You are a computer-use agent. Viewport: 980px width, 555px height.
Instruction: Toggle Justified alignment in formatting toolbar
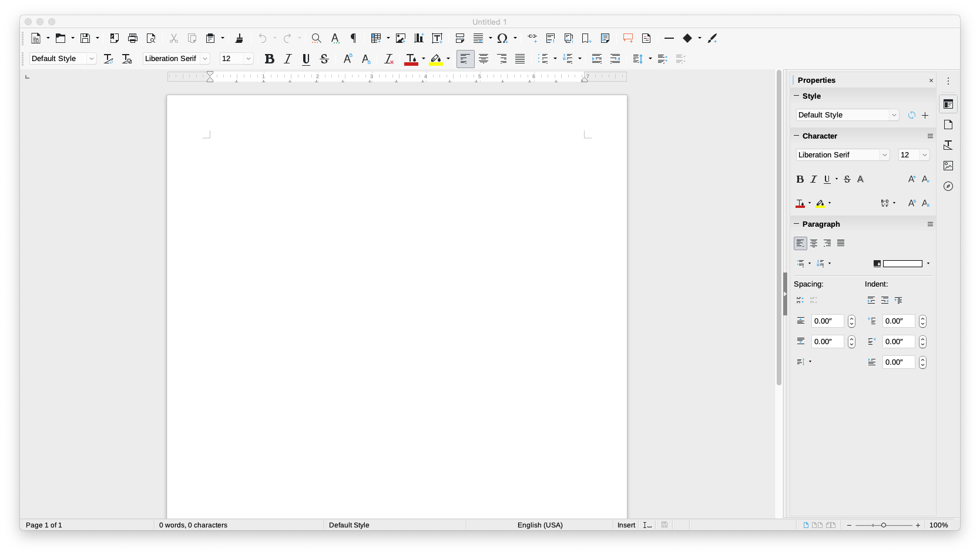click(x=520, y=59)
